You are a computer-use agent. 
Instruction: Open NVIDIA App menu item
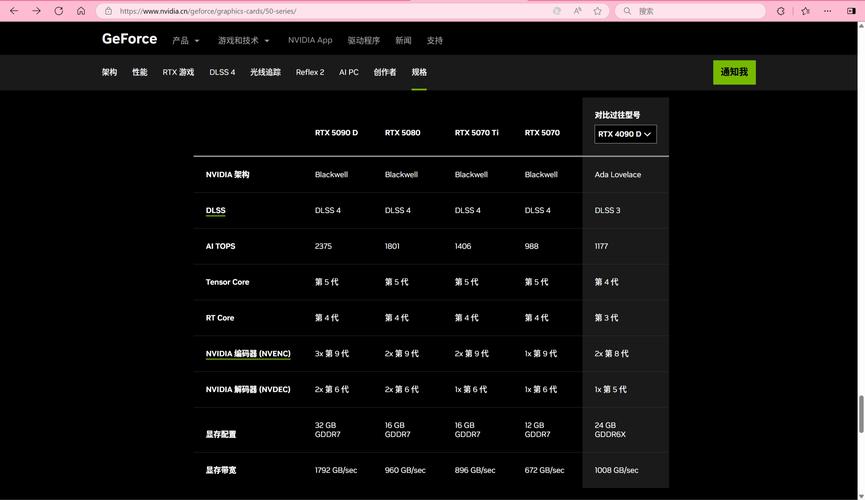310,40
